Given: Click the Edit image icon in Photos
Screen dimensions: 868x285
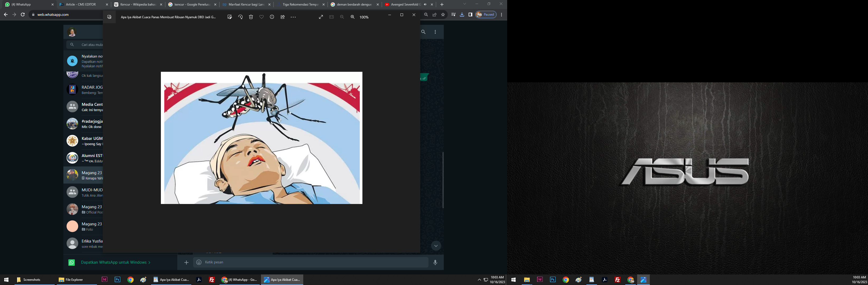Looking at the screenshot, I should 230,17.
